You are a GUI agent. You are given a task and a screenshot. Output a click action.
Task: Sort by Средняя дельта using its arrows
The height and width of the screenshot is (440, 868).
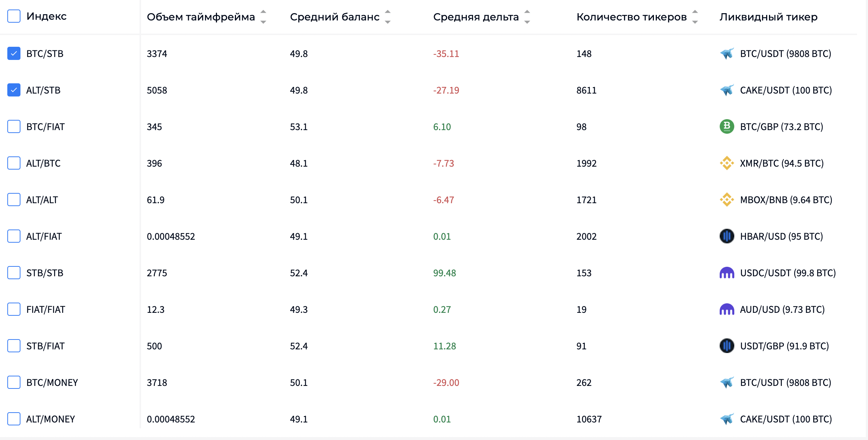pos(527,17)
